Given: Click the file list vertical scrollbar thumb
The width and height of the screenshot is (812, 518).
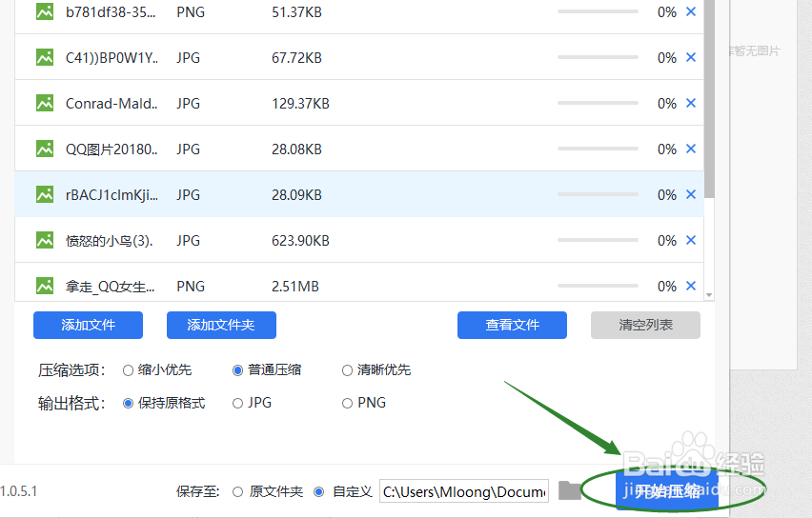Looking at the screenshot, I should (709, 98).
